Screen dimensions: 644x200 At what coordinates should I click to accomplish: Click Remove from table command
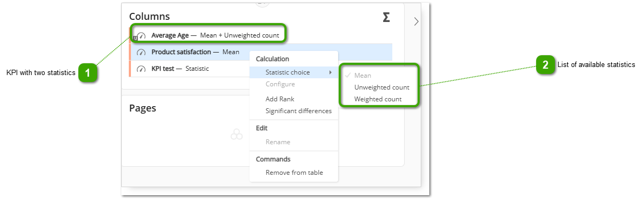click(294, 173)
